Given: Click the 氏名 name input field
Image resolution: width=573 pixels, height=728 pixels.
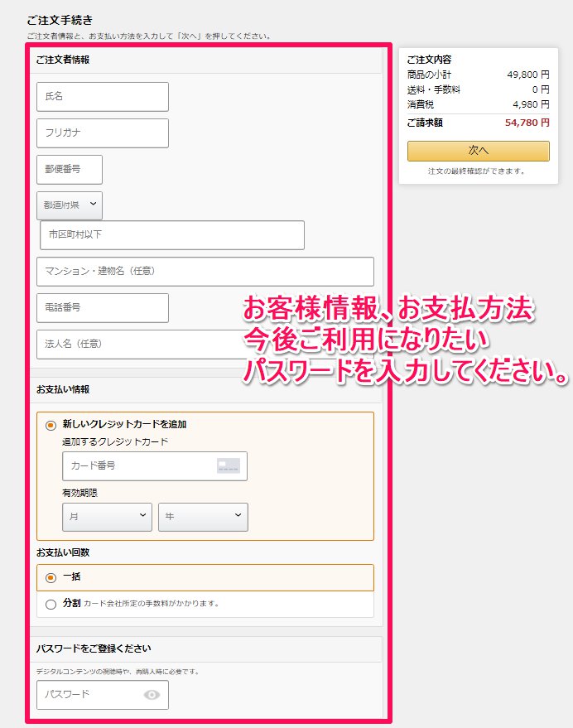Looking at the screenshot, I should (103, 97).
